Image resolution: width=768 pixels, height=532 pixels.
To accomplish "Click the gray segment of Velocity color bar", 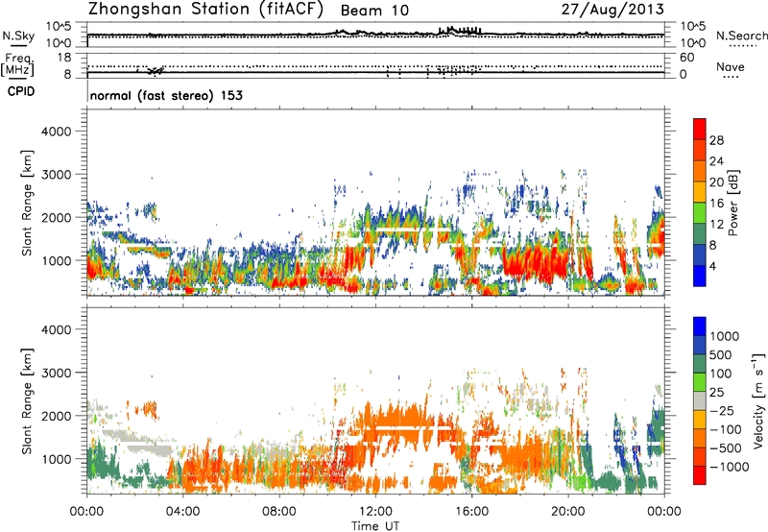I will point(700,401).
